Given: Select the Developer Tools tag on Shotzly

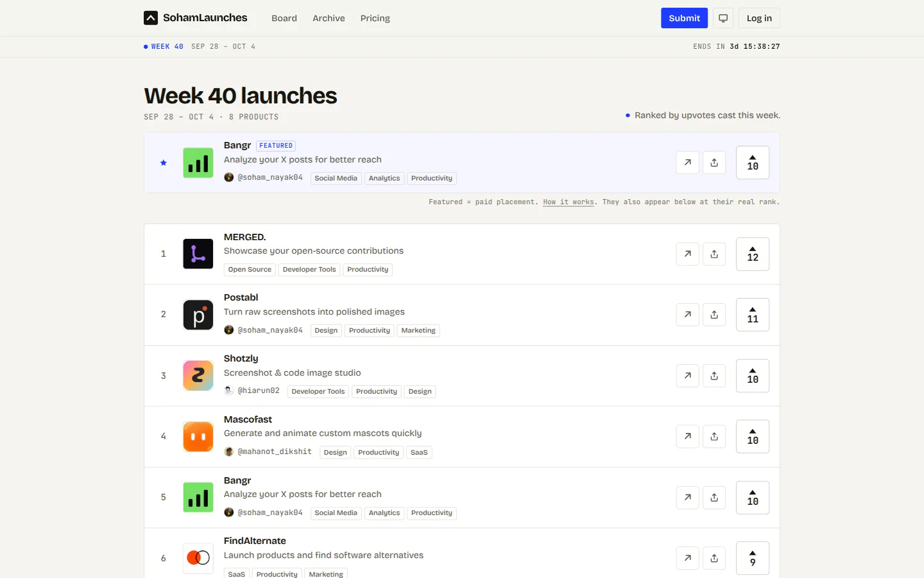Looking at the screenshot, I should click(318, 392).
